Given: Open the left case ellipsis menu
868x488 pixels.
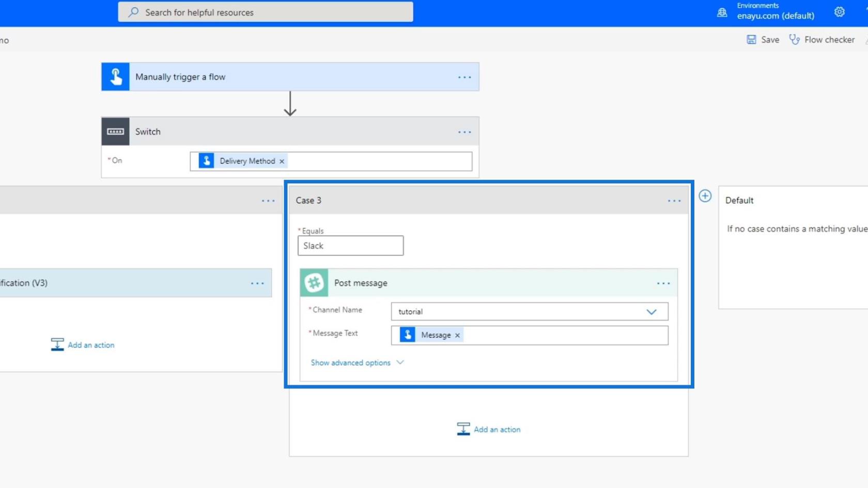Looking at the screenshot, I should click(x=268, y=201).
